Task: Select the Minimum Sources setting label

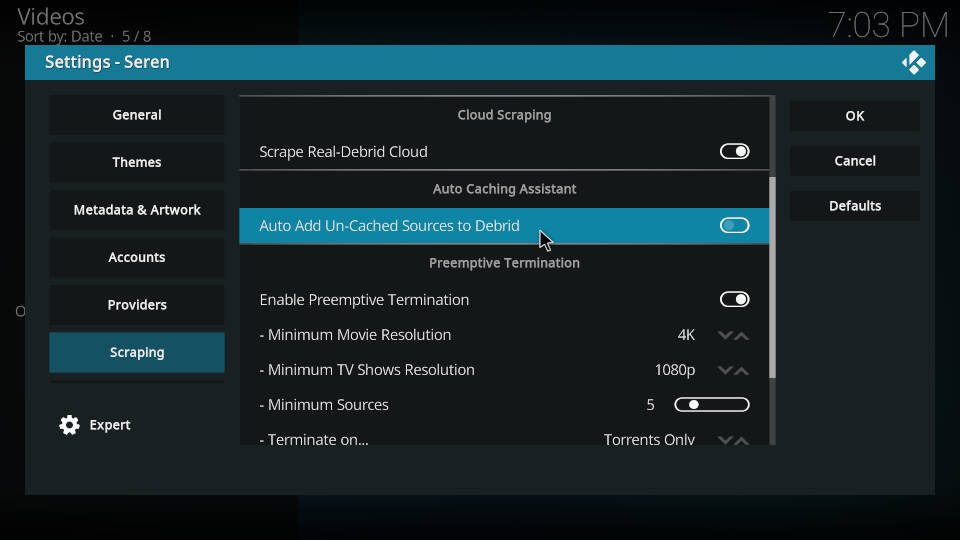Action: [x=324, y=405]
